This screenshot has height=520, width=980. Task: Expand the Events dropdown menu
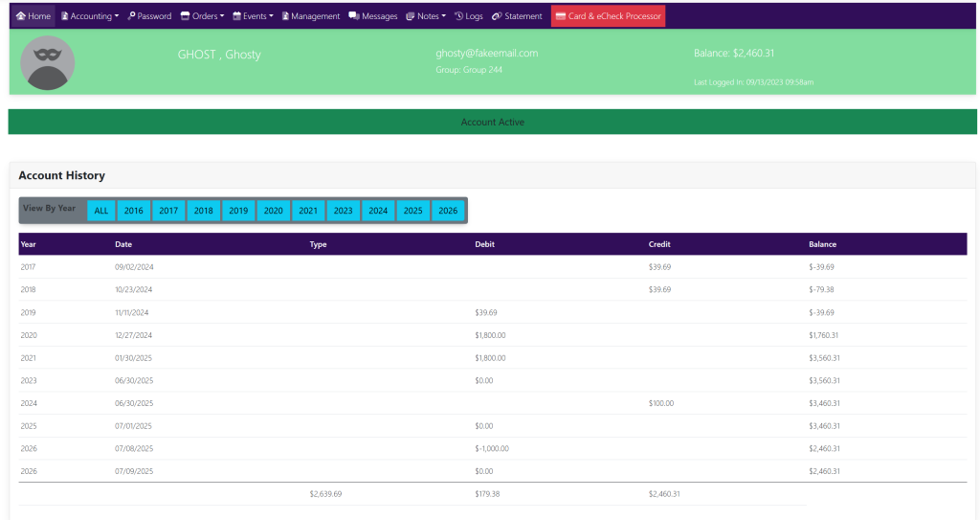pos(253,16)
